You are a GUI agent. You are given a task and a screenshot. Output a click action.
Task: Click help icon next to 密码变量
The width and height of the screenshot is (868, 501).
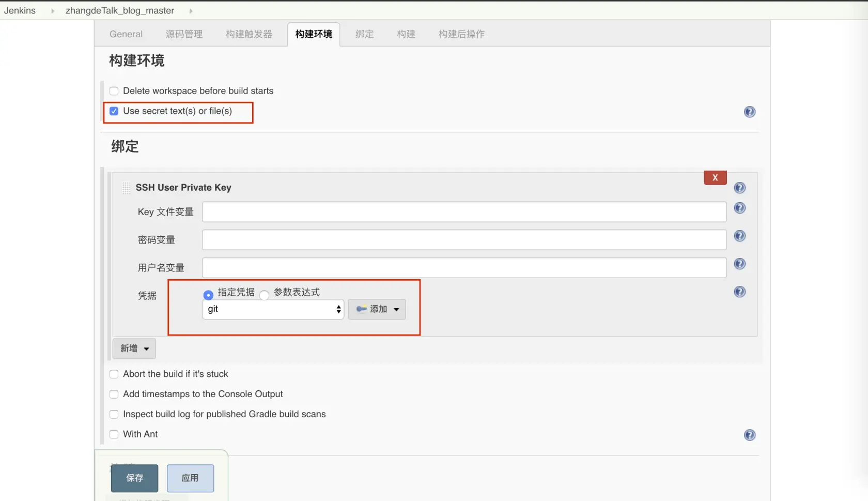(739, 236)
